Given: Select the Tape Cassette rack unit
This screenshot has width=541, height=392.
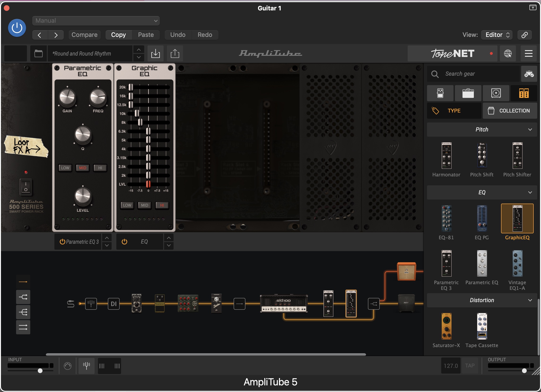Looking at the screenshot, I should pos(482,326).
